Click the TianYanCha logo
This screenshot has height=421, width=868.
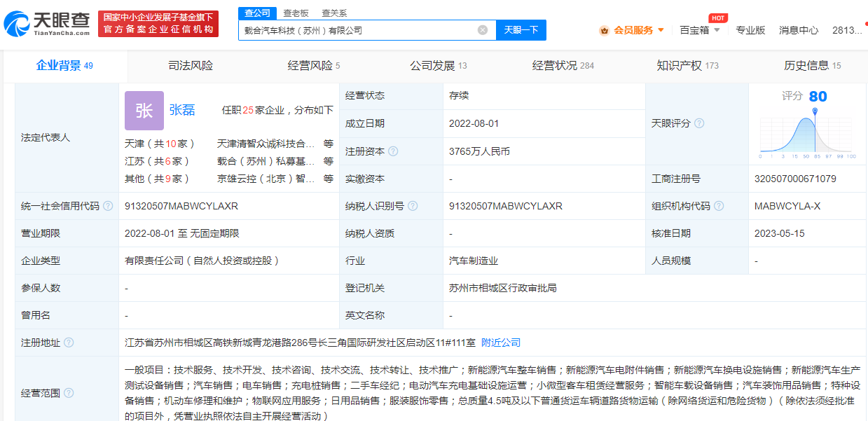47,24
